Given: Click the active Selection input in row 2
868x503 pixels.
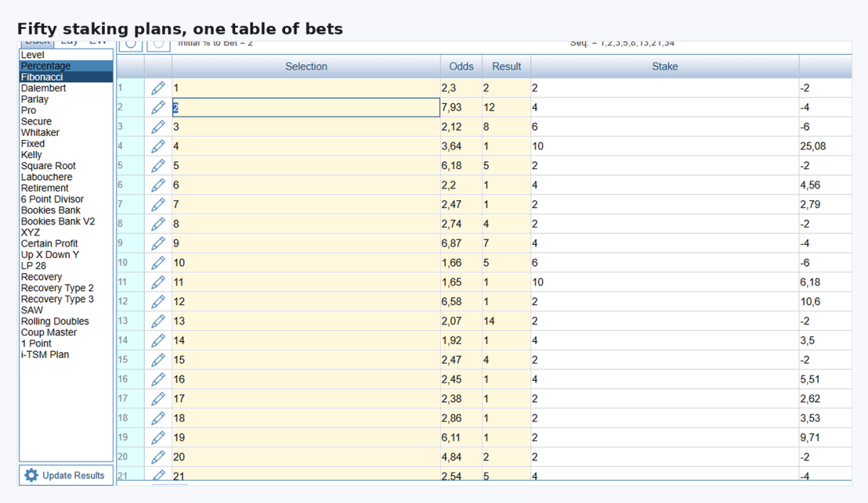Looking at the screenshot, I should tap(306, 108).
